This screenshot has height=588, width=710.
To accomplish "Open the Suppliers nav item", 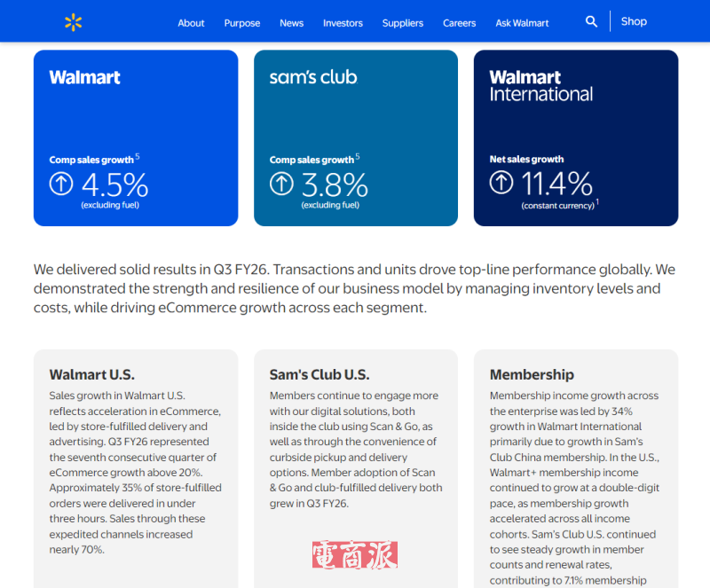I will [x=403, y=23].
